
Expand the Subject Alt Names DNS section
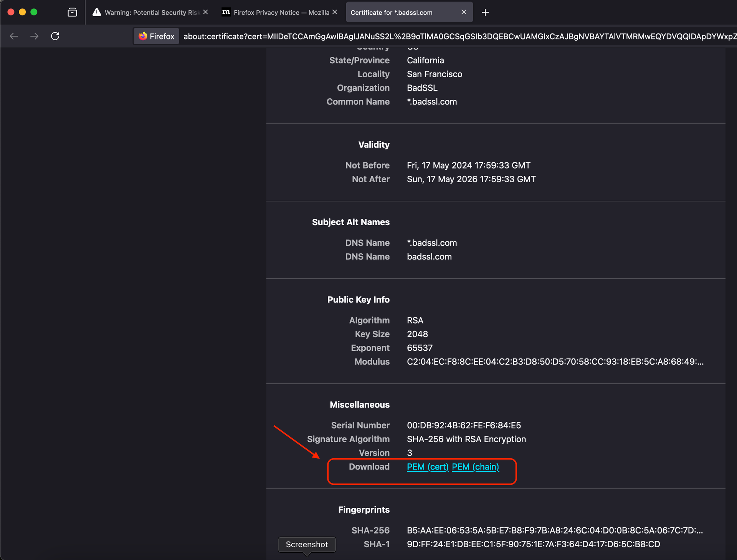[351, 222]
